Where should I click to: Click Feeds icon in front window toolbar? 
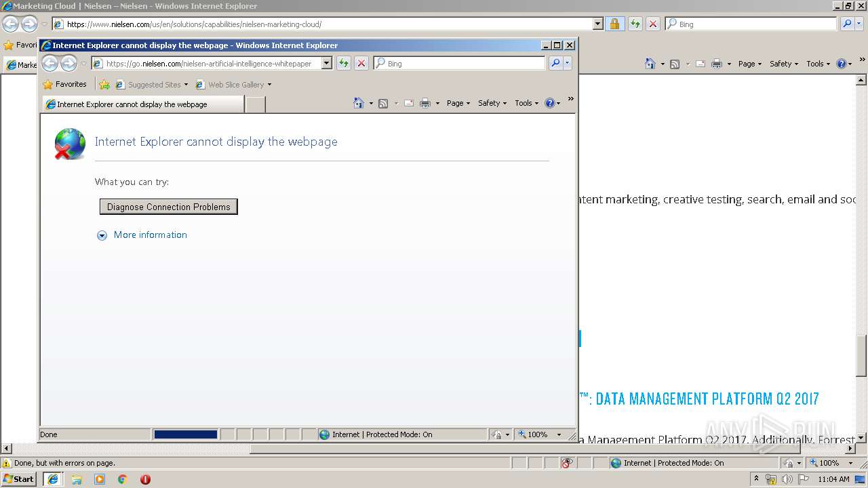(383, 103)
